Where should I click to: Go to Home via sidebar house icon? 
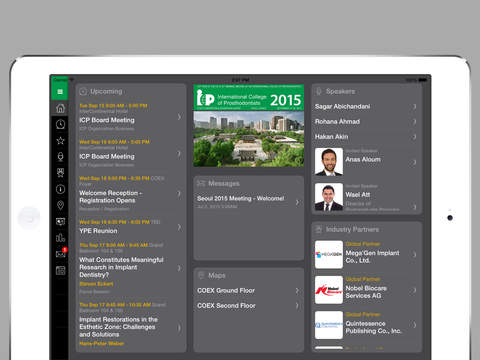pos(60,108)
